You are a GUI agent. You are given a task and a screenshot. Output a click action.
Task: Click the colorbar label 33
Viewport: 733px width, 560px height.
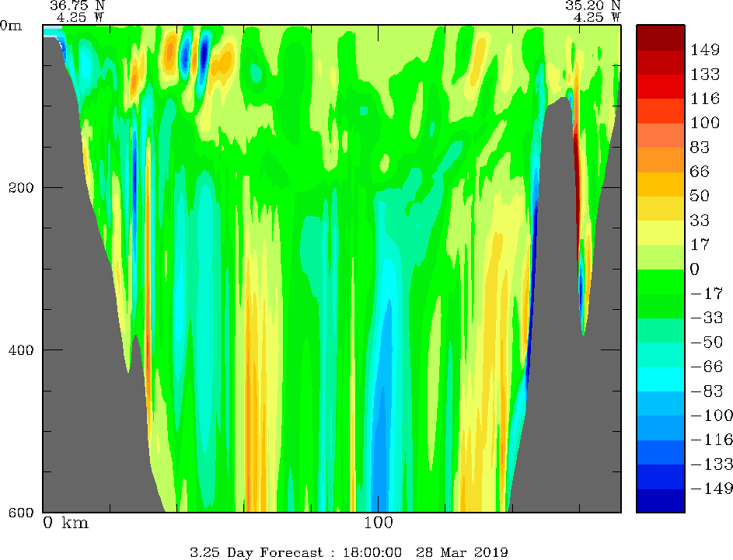tap(700, 220)
